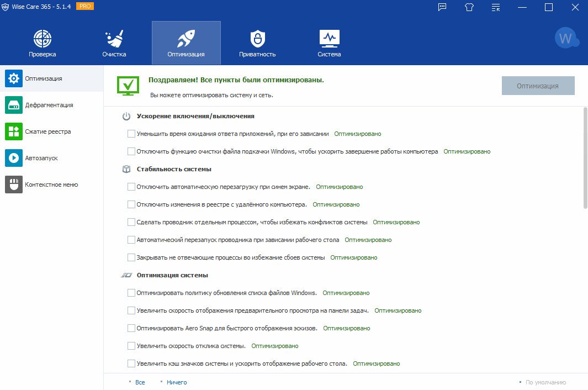Screen dimensions: 588x390
Task: Select Дефрагментация in the sidebar
Action: click(x=49, y=105)
